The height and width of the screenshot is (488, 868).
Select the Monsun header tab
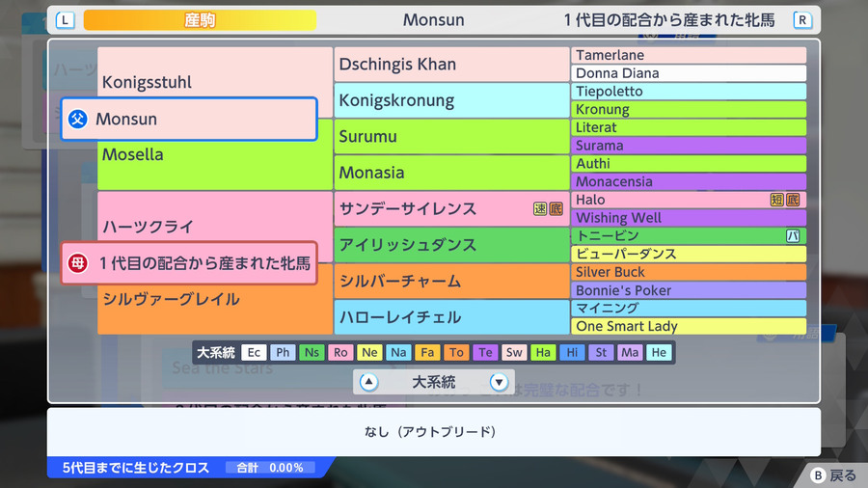pyautogui.click(x=433, y=20)
